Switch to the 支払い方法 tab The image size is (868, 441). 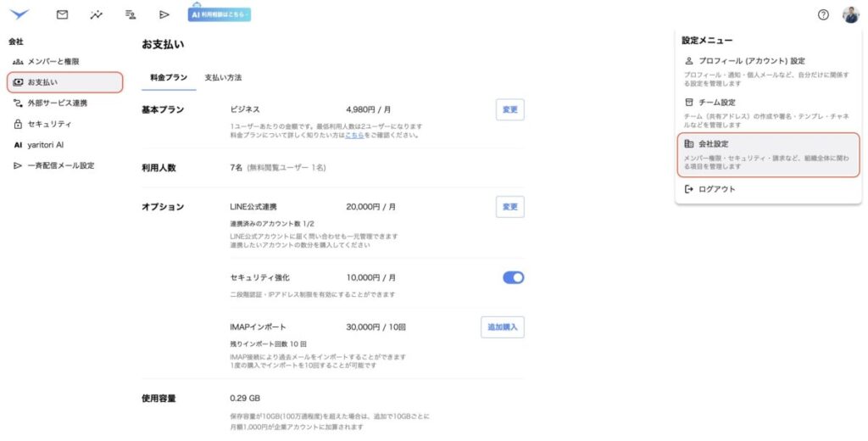223,77
